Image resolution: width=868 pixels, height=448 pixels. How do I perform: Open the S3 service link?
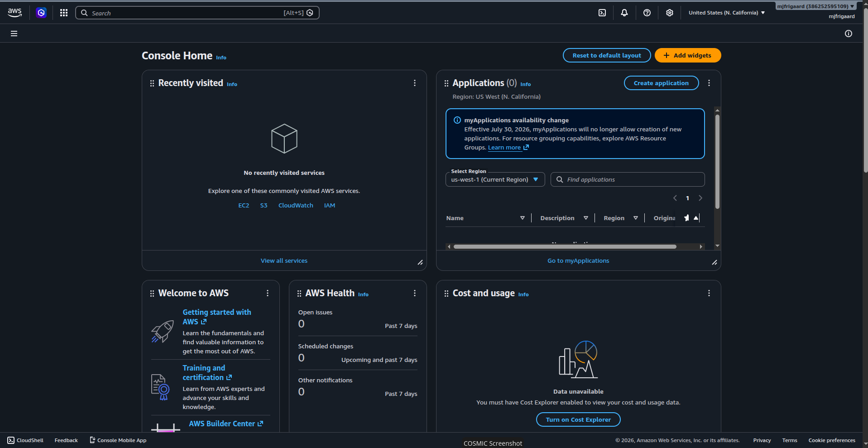(264, 205)
